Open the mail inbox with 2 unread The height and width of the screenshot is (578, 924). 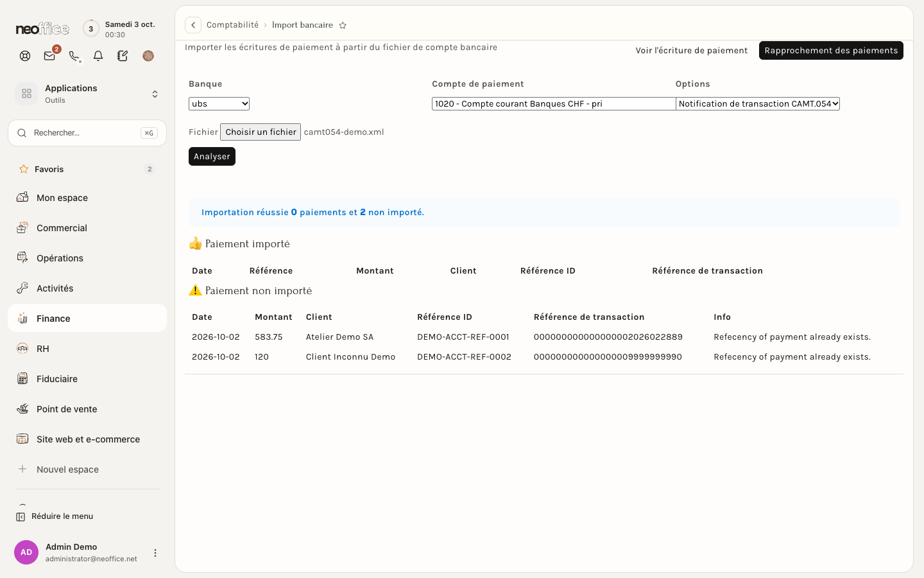pyautogui.click(x=49, y=56)
